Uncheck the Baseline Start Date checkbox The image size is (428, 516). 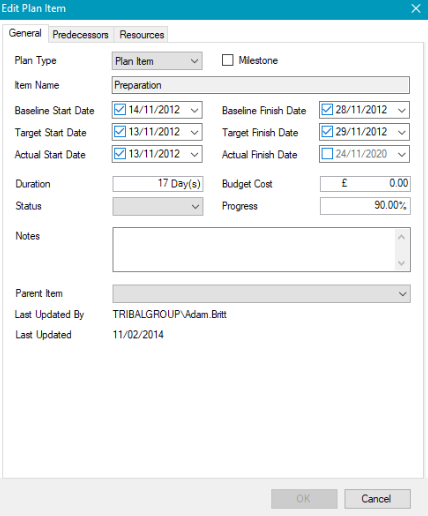(x=120, y=110)
